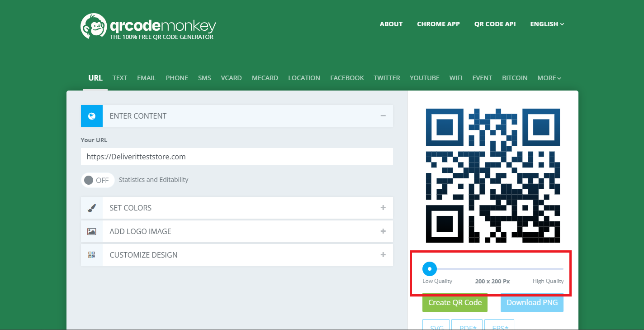This screenshot has width=644, height=330.
Task: Go to the YouTube tab
Action: click(425, 78)
